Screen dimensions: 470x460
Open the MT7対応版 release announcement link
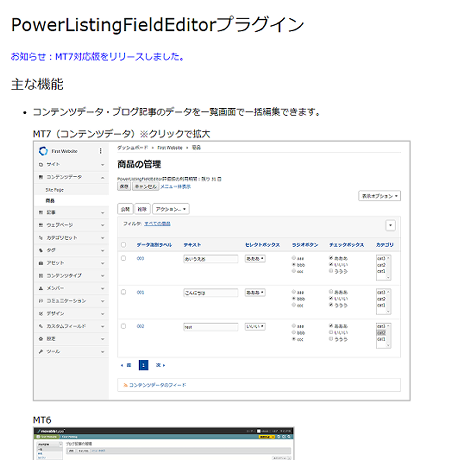point(97,57)
